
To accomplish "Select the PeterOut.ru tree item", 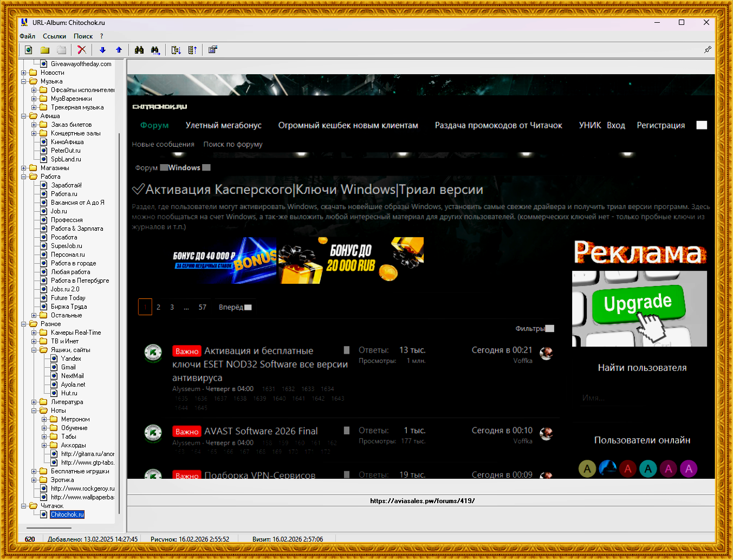I will click(x=66, y=151).
